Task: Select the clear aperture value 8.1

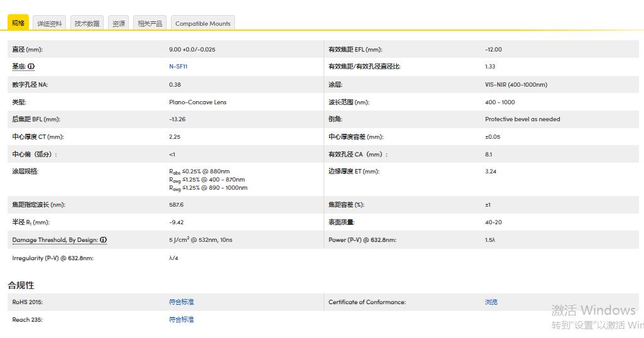Action: tap(488, 155)
